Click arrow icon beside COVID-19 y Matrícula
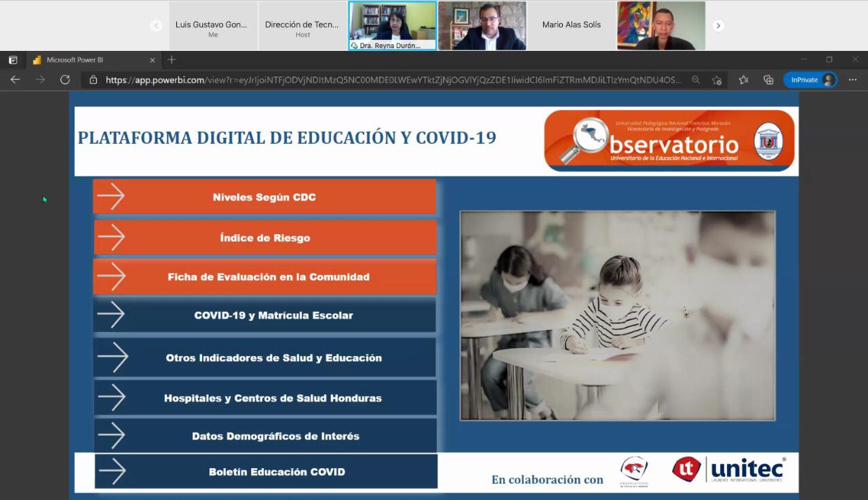The image size is (868, 500). tap(111, 315)
